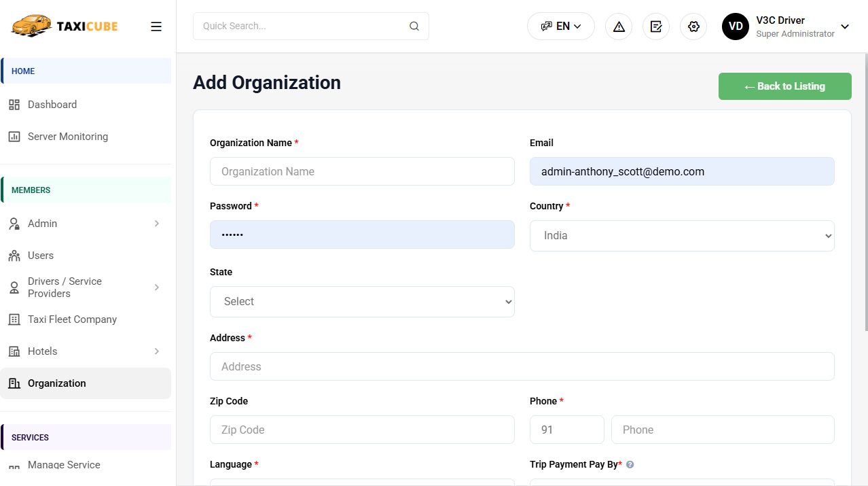Focus the Quick Search field
The width and height of the screenshot is (868, 486).
click(311, 26)
